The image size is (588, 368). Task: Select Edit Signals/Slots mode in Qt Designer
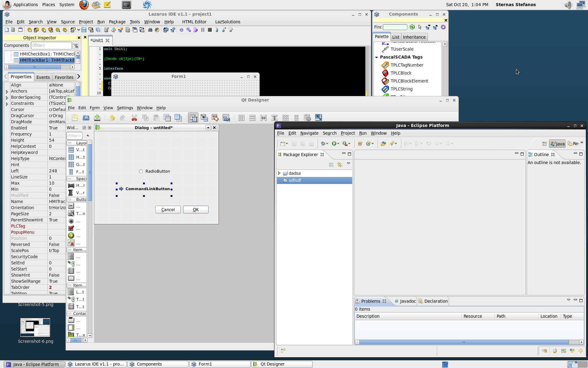point(204,118)
